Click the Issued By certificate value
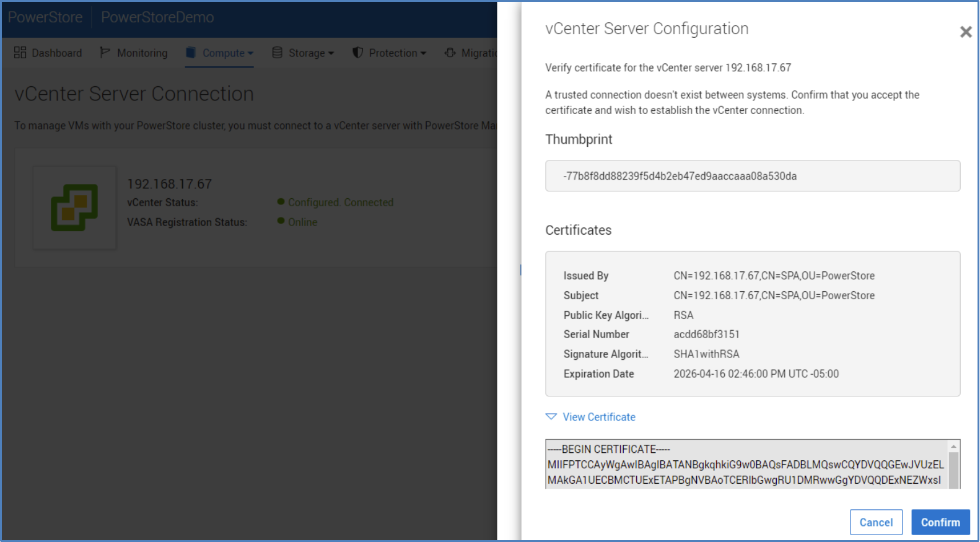Viewport: 980px width, 542px height. coord(774,276)
